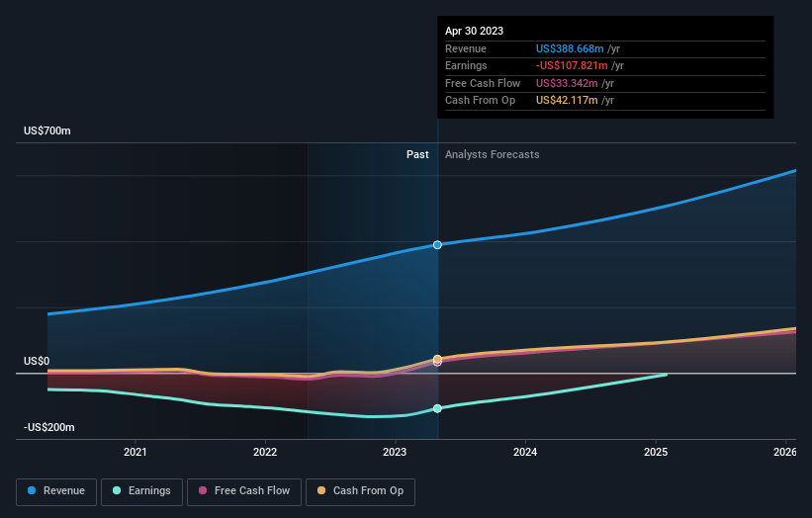Toggle the Earnings legend series
The height and width of the screenshot is (518, 812).
(x=141, y=491)
